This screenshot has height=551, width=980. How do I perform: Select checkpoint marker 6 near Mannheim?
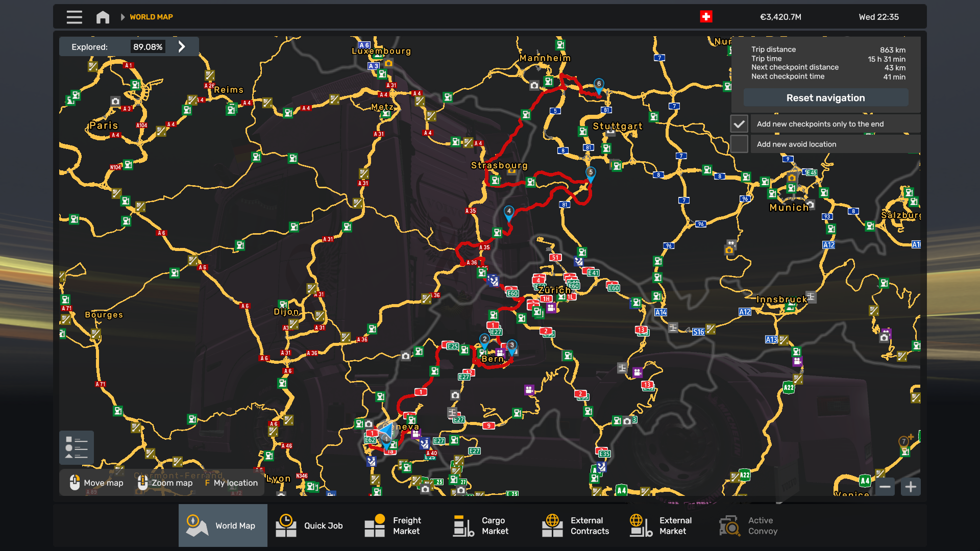599,85
